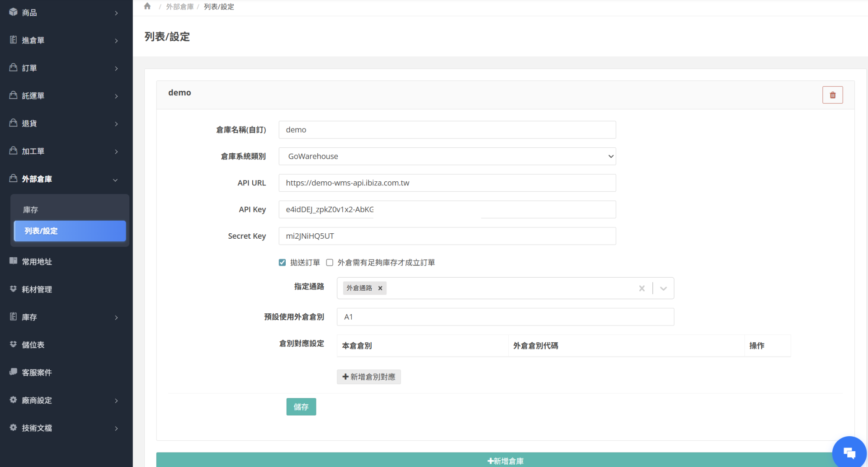This screenshot has height=467, width=868.
Task: Select the 列表/設定 submenu item
Action: click(x=70, y=231)
